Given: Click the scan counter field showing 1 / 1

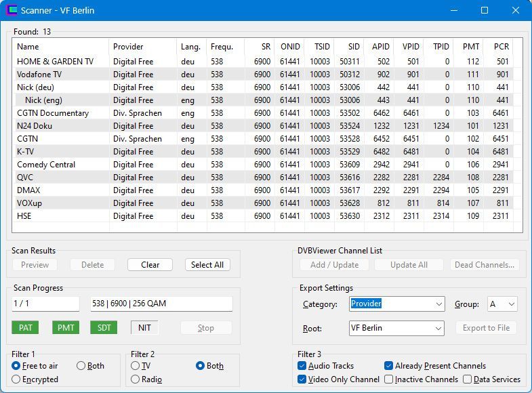Looking at the screenshot, I should point(45,304).
